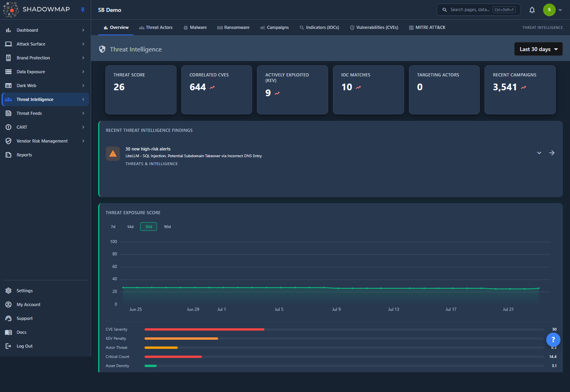Click the Log Out menu label
The image size is (570, 392).
pos(25,346)
